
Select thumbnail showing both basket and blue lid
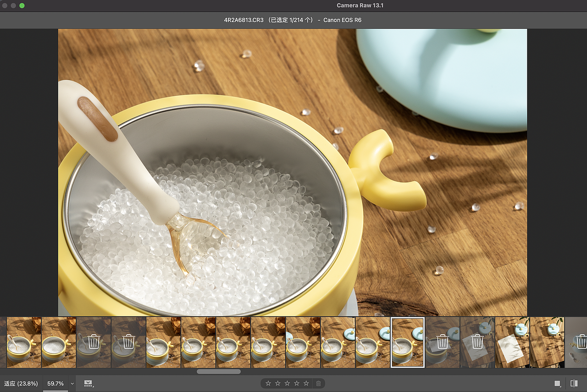[303, 342]
